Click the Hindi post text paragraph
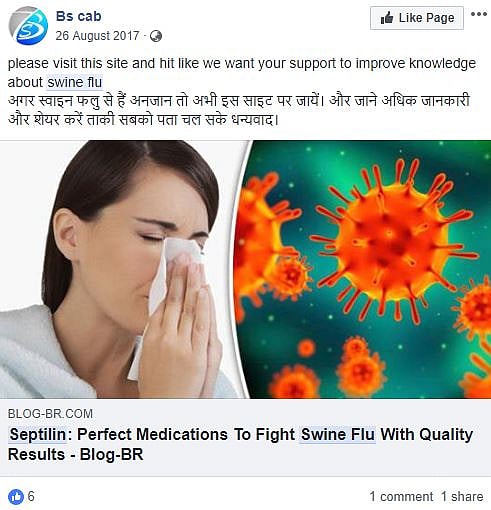Screen dimensions: 491x510 point(239,110)
